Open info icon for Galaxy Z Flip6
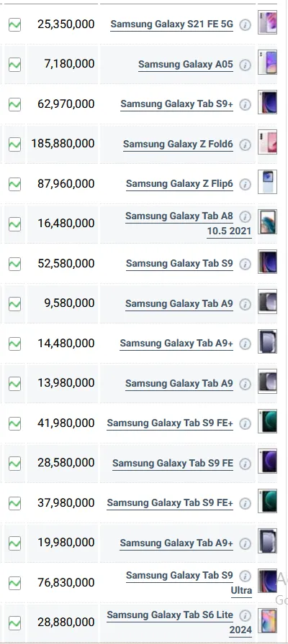288x644 pixels. [x=246, y=185]
